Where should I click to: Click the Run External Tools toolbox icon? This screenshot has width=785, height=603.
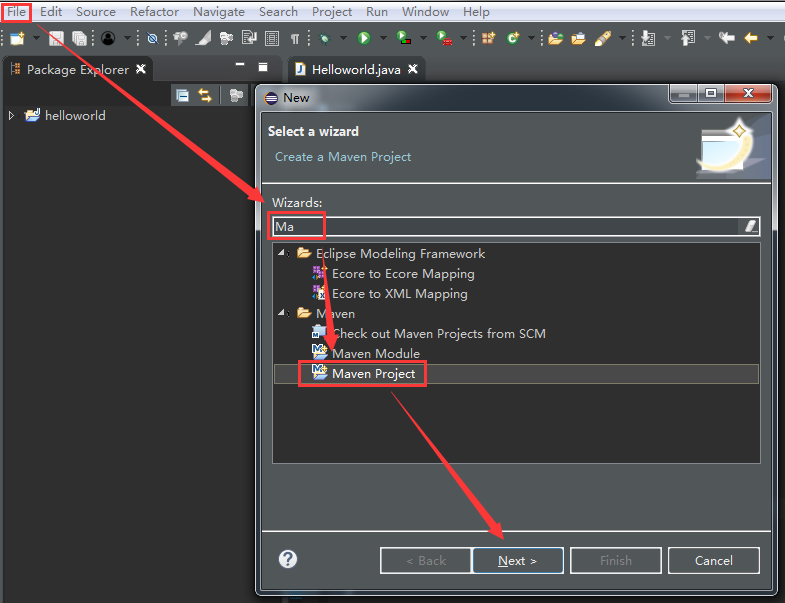444,38
